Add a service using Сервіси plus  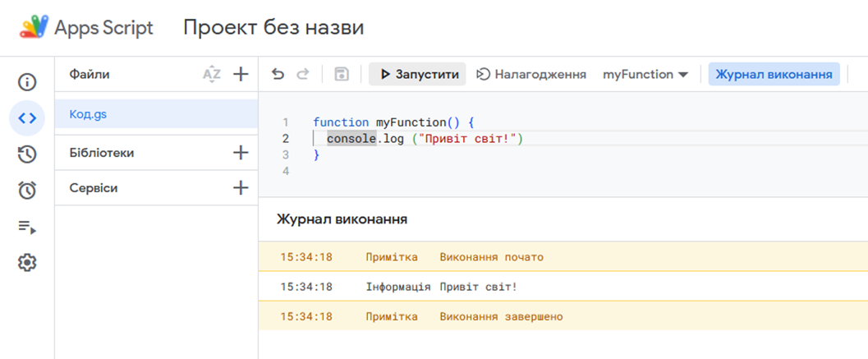[241, 188]
